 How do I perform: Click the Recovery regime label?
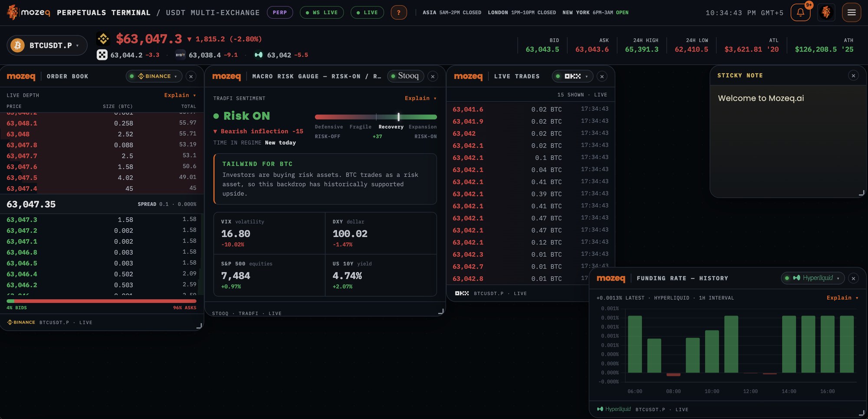click(391, 127)
